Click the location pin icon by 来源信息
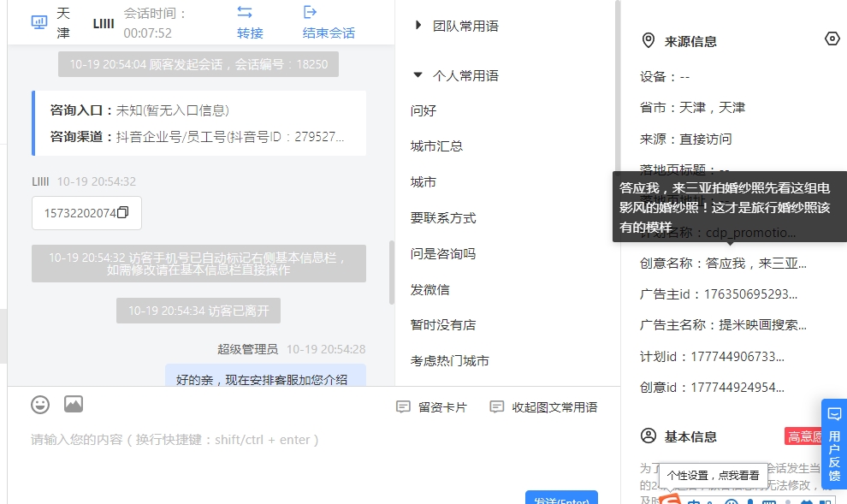 pos(649,40)
